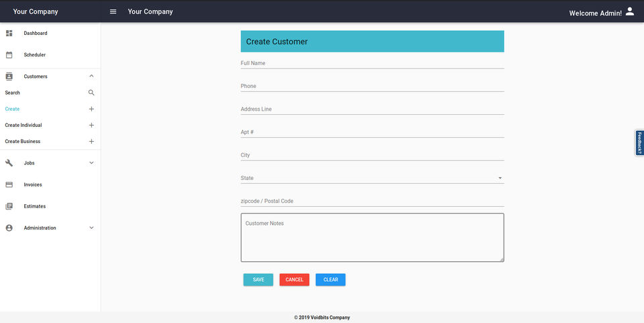Click the blue Clear button
The image size is (644, 323).
tap(331, 280)
